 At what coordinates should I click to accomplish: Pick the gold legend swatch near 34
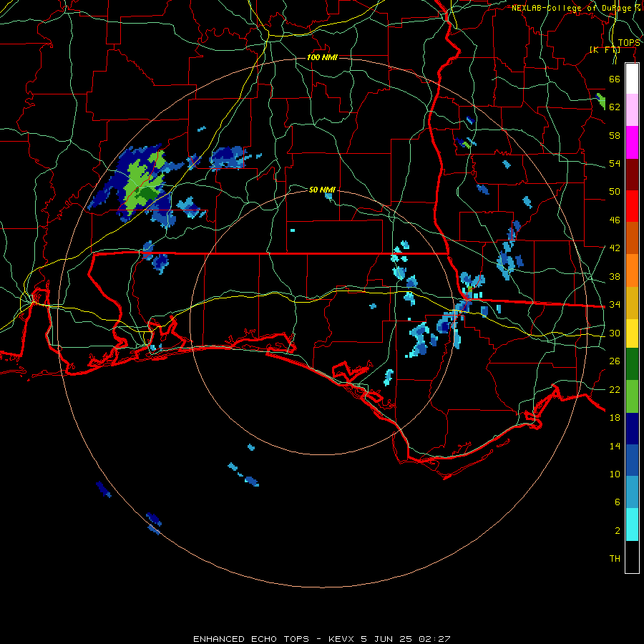click(632, 303)
